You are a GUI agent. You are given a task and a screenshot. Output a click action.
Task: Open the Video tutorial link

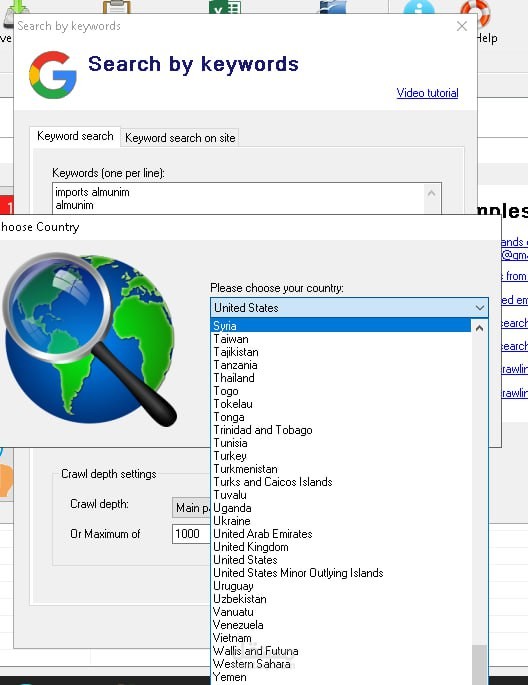click(427, 93)
